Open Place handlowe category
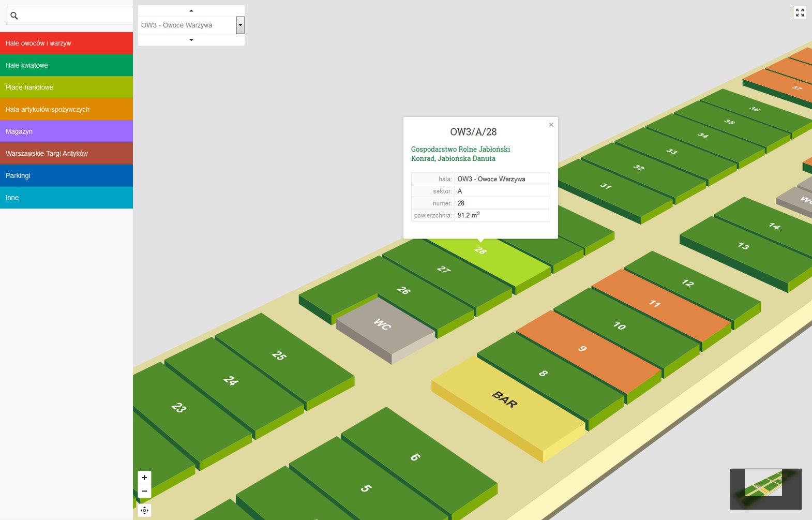The width and height of the screenshot is (812, 520). coord(66,87)
